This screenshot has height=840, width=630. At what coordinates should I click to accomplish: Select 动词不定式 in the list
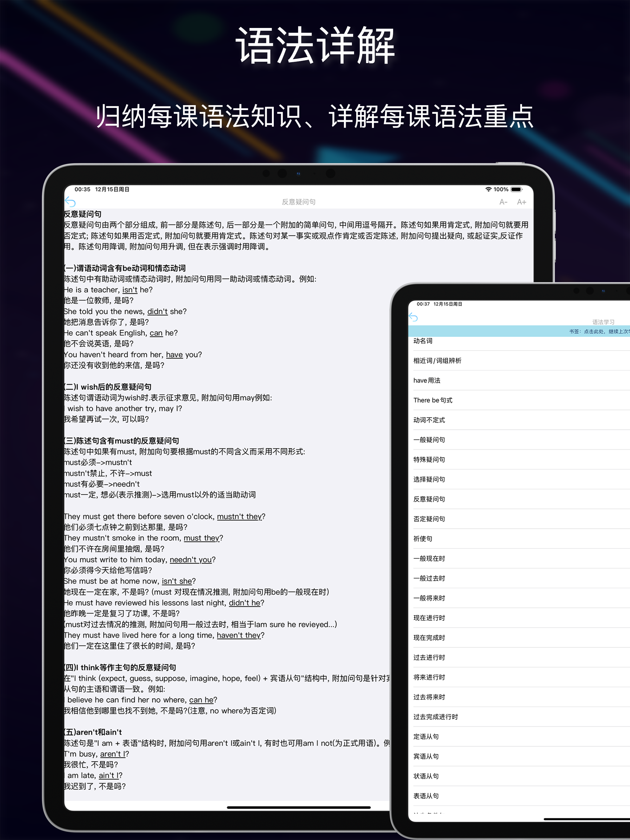429,420
